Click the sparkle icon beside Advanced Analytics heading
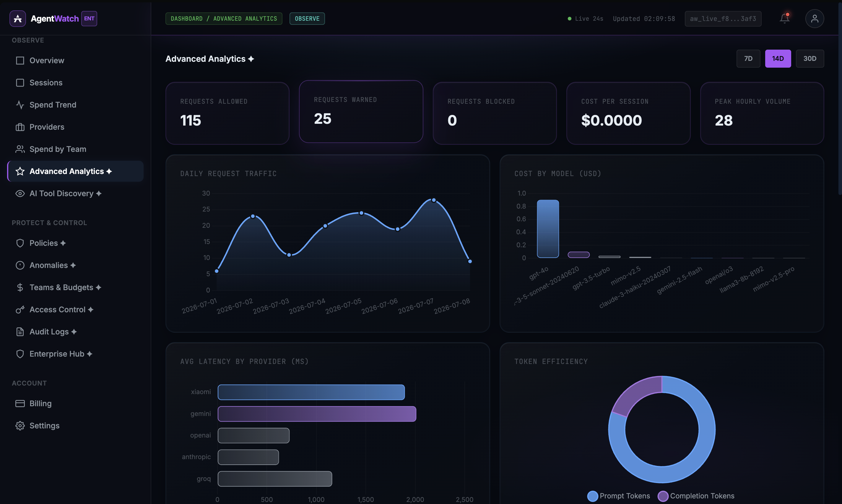842x504 pixels. point(251,59)
